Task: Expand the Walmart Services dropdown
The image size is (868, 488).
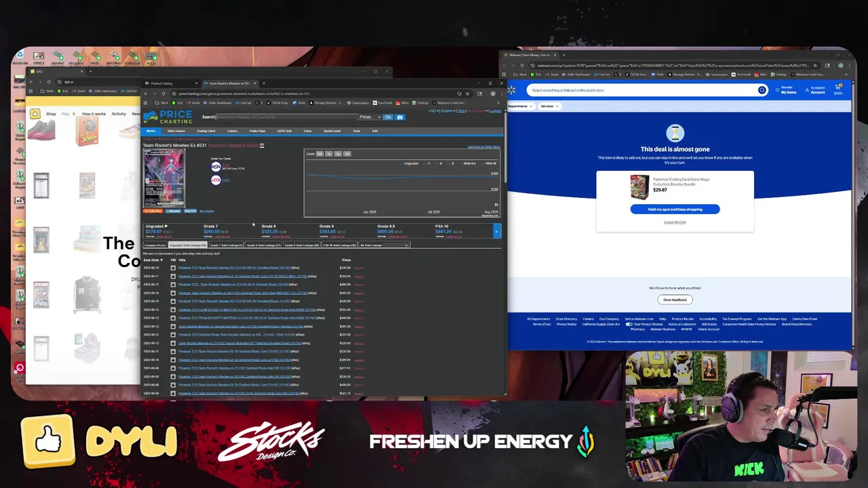Action: point(549,106)
